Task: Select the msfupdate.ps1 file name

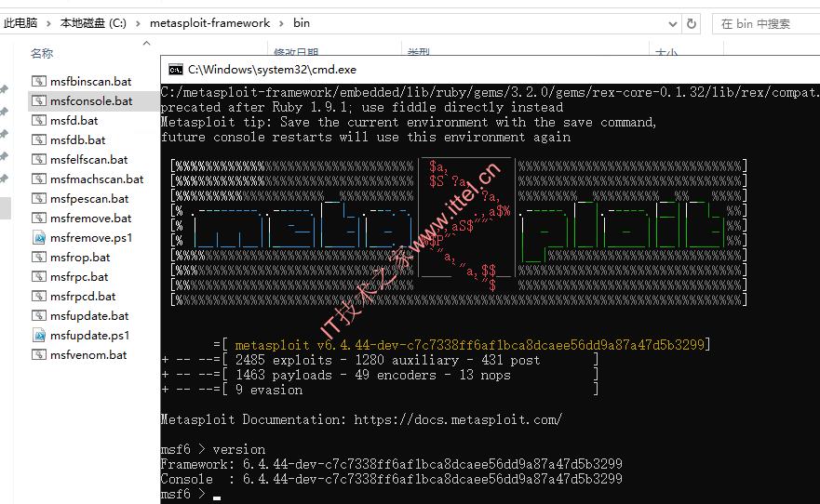Action: [90, 336]
